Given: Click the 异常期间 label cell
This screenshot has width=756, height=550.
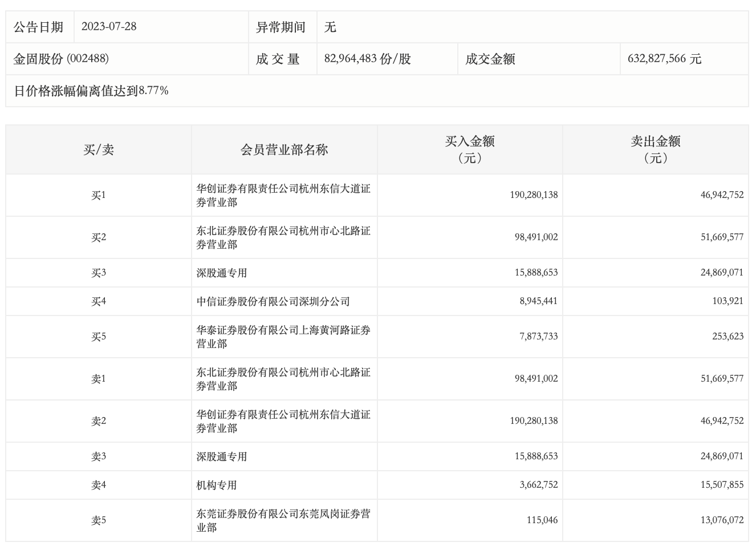Looking at the screenshot, I should pos(281,27).
